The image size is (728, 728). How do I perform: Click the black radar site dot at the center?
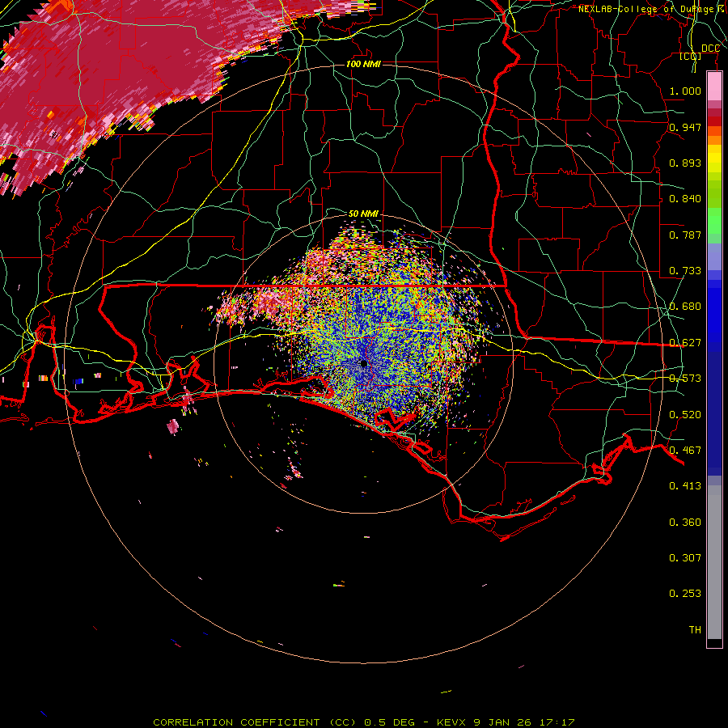tap(363, 363)
